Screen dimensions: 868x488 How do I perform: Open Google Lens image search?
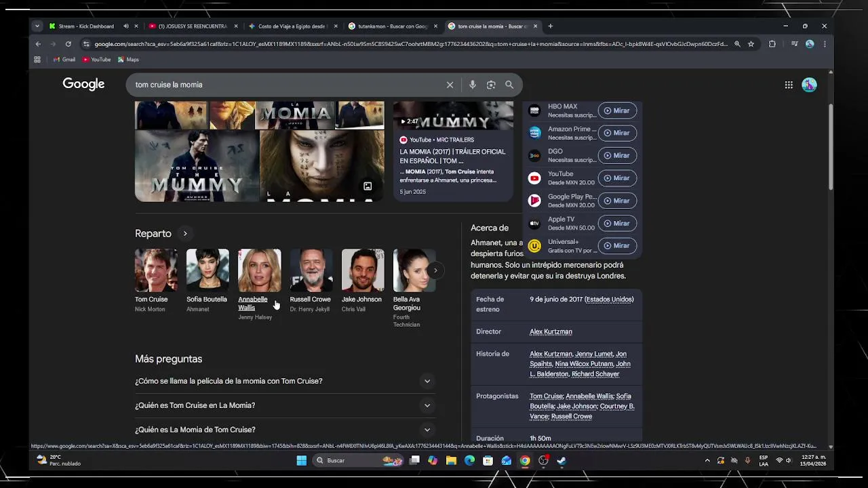tap(491, 85)
